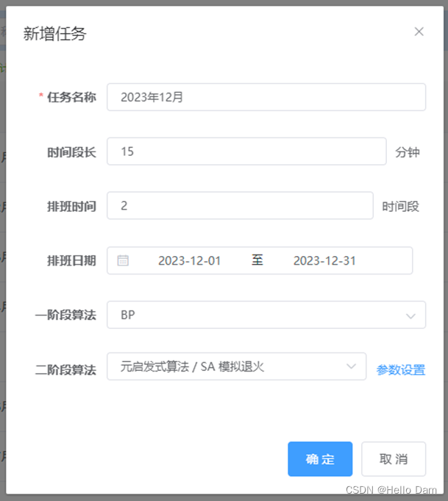Click the 分钟 unit text

[x=407, y=152]
